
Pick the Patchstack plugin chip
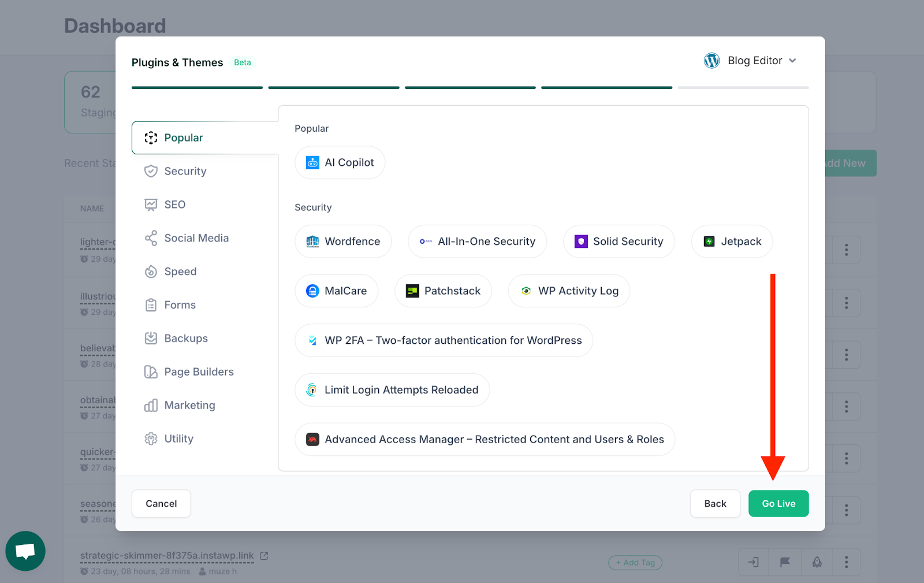[x=443, y=291]
